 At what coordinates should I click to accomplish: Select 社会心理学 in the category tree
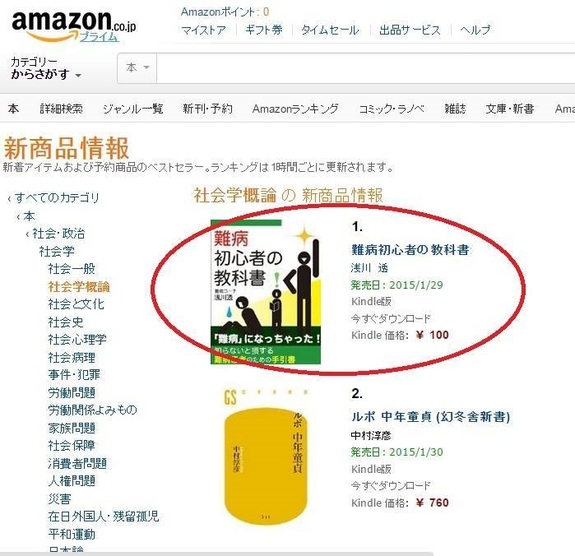77,340
